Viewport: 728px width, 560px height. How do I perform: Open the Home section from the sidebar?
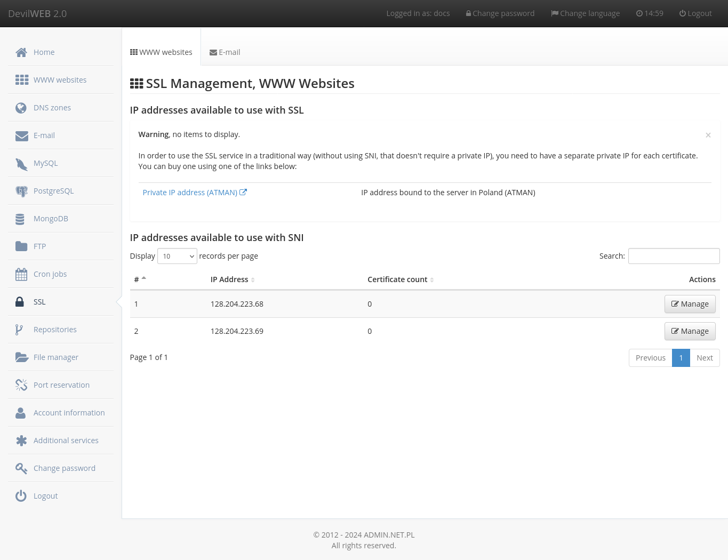[21, 52]
